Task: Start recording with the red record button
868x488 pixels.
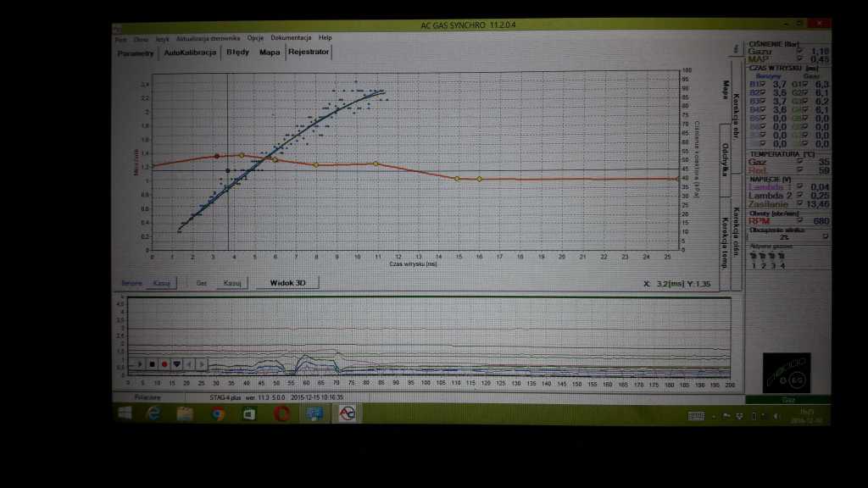Action: coord(164,364)
